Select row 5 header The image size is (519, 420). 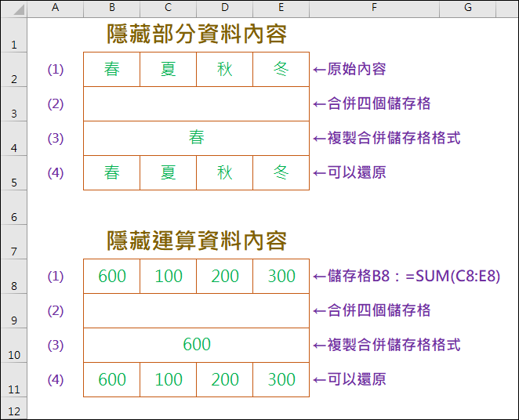pos(14,173)
